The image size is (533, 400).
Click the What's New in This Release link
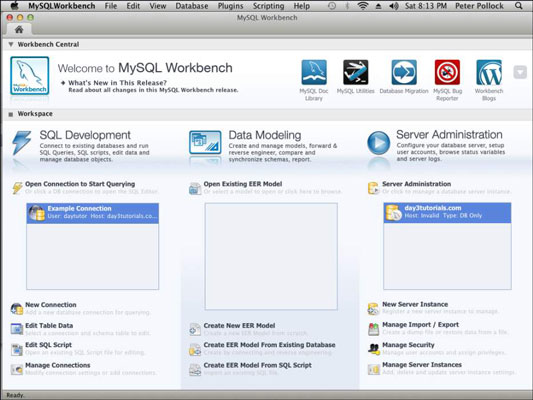(x=117, y=83)
